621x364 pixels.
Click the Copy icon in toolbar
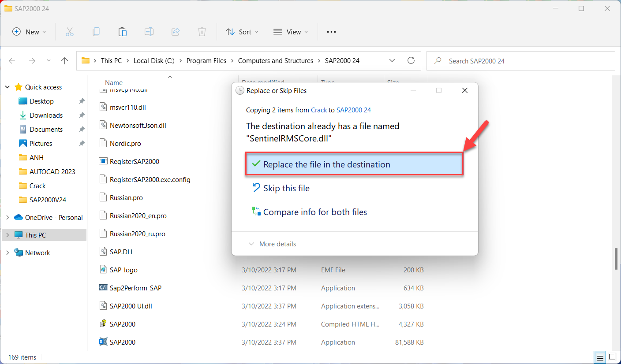click(x=96, y=32)
